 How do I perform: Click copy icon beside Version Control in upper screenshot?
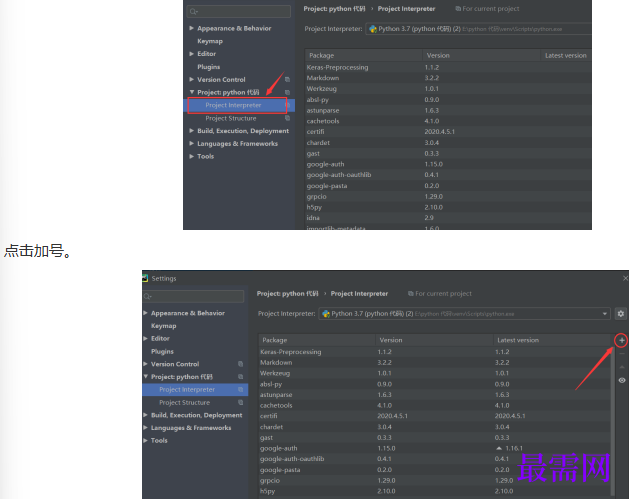[287, 79]
